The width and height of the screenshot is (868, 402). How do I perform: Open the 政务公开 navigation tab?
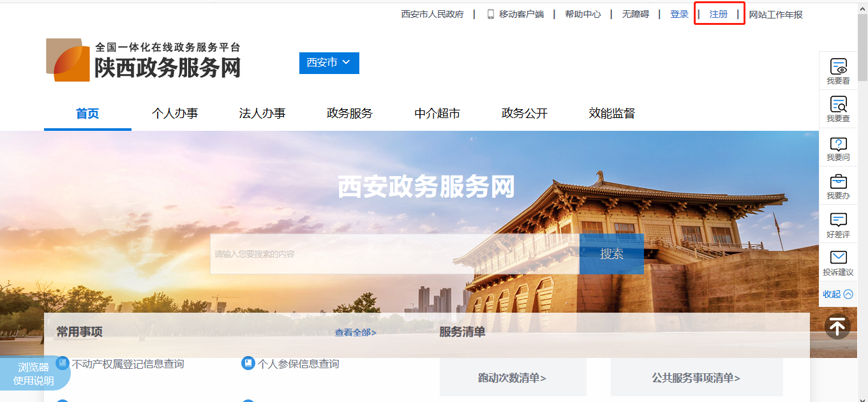(525, 114)
